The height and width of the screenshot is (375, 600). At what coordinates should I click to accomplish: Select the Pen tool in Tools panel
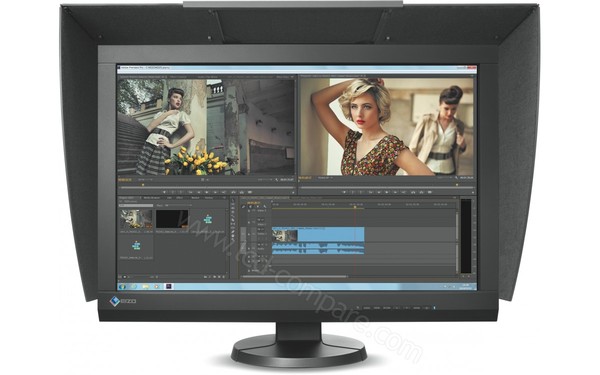(x=233, y=232)
